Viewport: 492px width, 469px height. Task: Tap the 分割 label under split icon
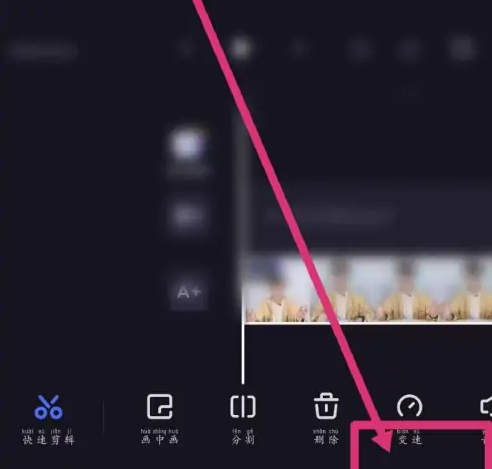[243, 440]
